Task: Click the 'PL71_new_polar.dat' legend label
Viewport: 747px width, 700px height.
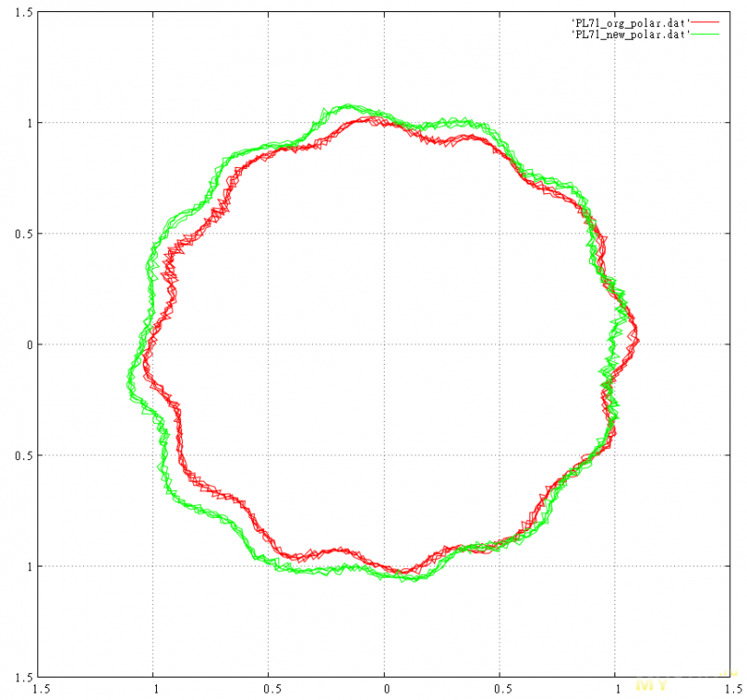Action: [629, 34]
